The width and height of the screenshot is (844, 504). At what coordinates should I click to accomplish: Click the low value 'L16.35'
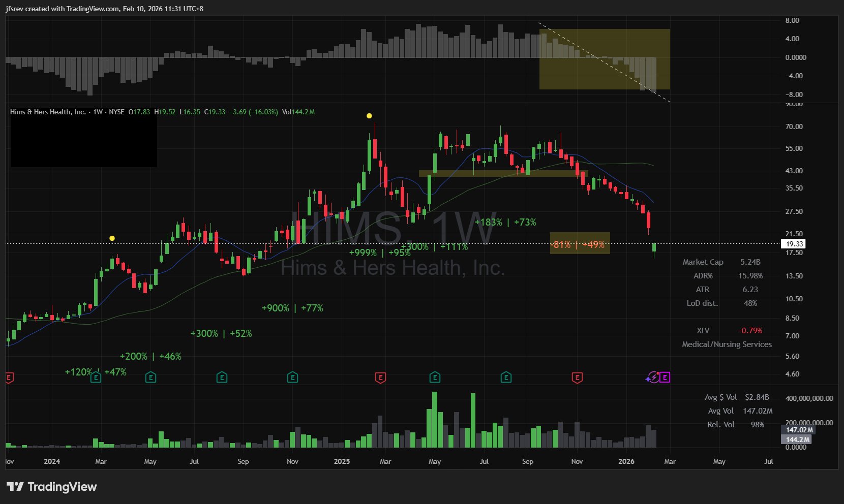pos(190,112)
